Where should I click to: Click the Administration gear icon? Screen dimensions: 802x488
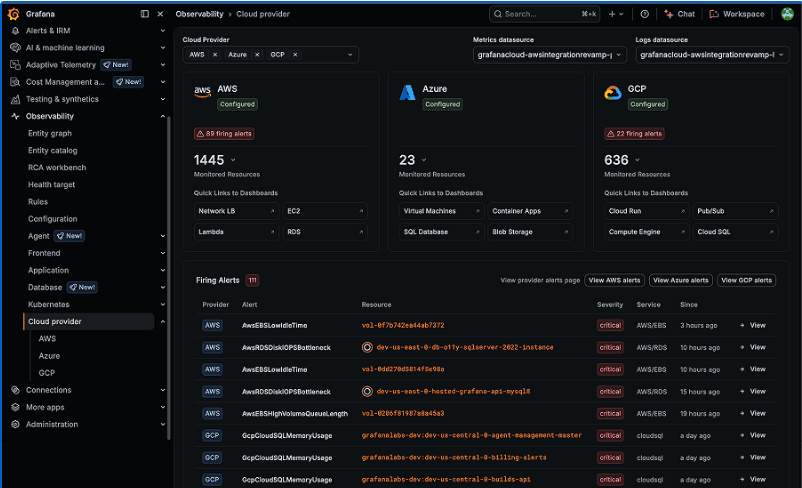(x=15, y=424)
